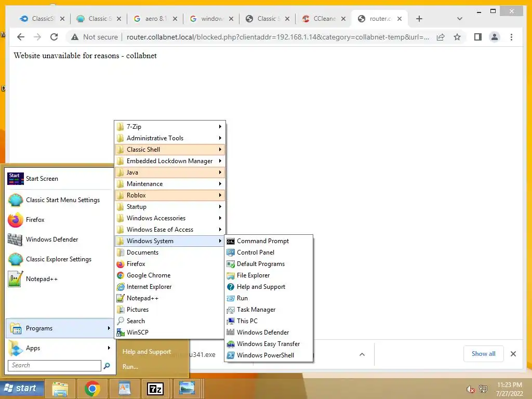Expand Classic Shell folder

pyautogui.click(x=170, y=150)
